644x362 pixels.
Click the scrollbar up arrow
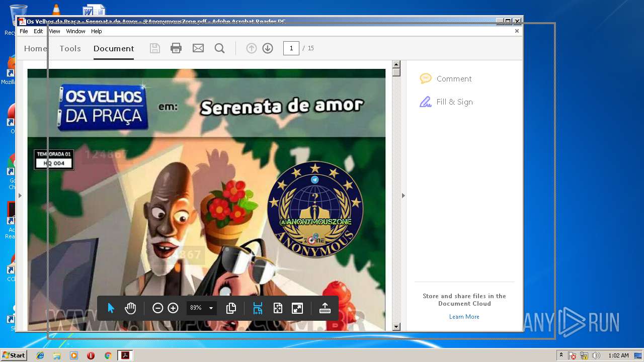[396, 64]
